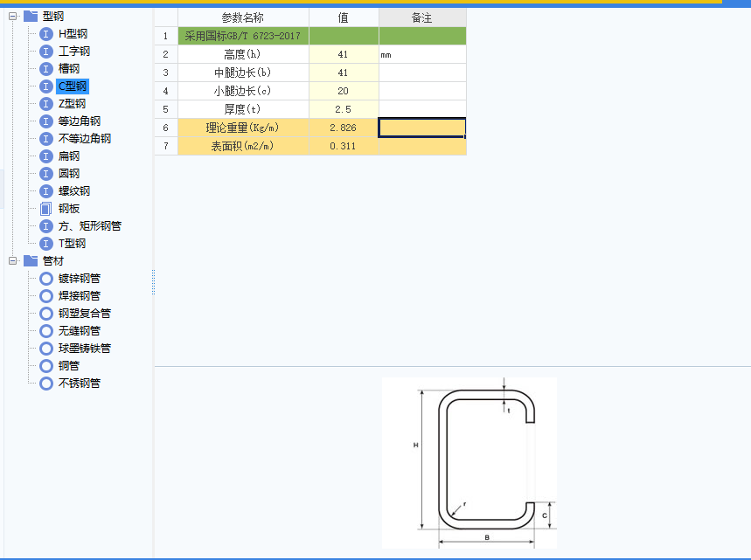Click the 厚度(t) value cell showing 2.5

343,108
